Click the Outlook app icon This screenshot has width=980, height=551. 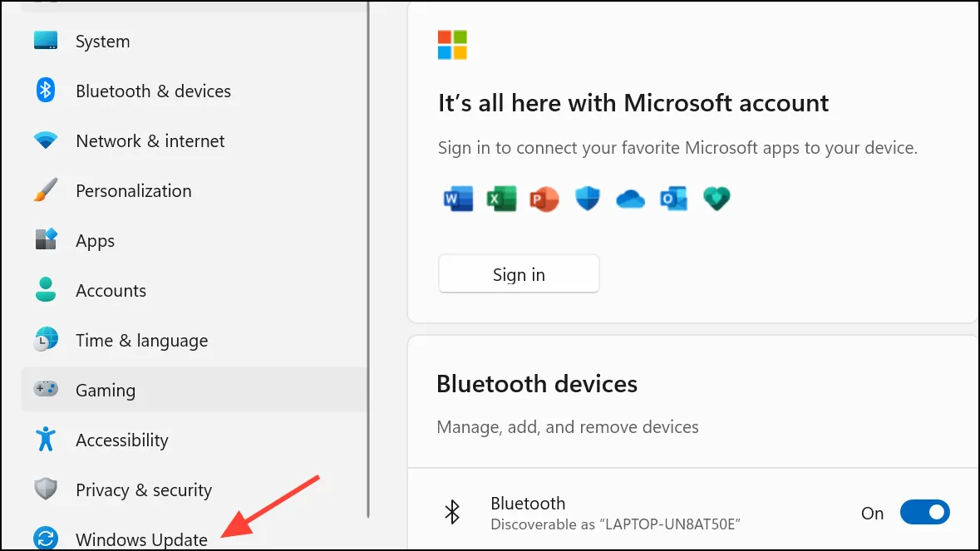pos(674,199)
